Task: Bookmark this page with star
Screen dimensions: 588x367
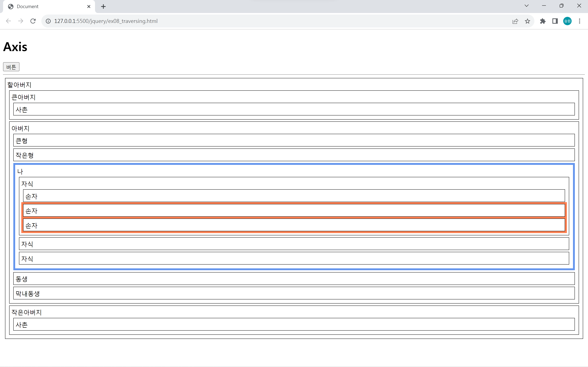Action: click(x=527, y=21)
